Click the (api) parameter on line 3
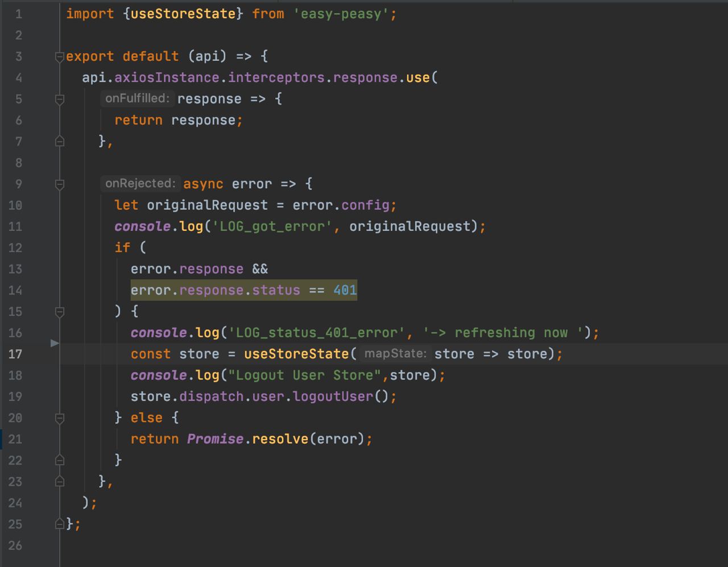 point(207,56)
